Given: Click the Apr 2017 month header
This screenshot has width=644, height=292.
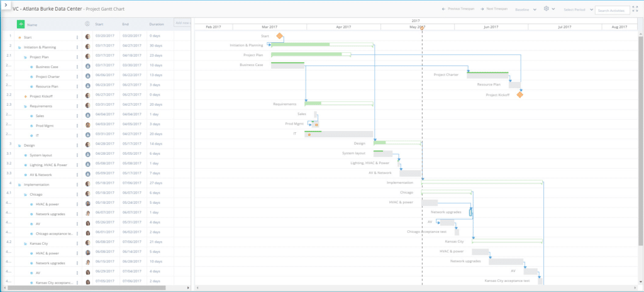Looking at the screenshot, I should tap(344, 27).
